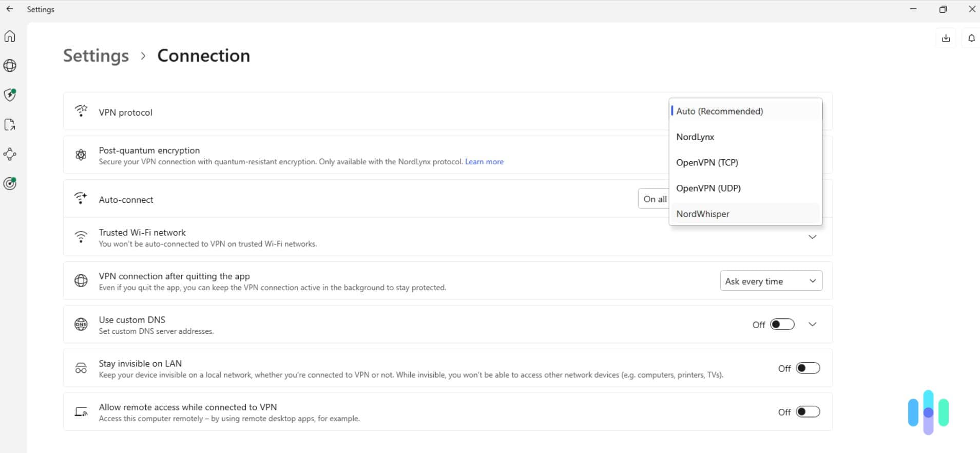Enable Stay invisible on LAN
Image resolution: width=980 pixels, height=453 pixels.
pos(808,368)
